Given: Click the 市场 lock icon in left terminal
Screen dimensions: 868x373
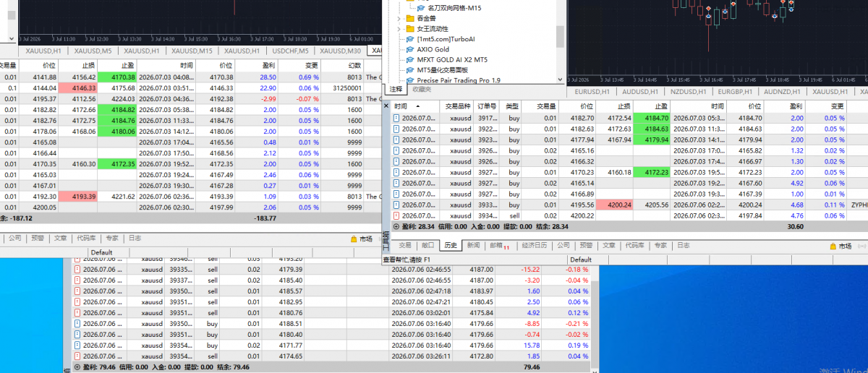Looking at the screenshot, I should (x=354, y=239).
